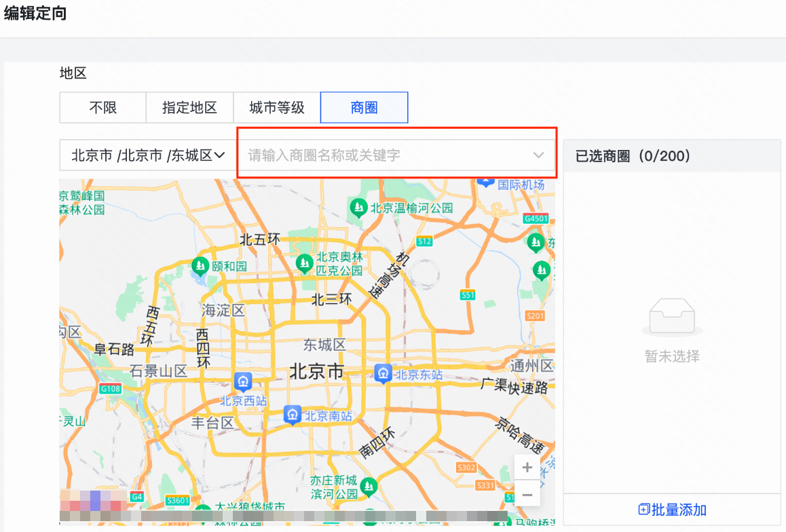The height and width of the screenshot is (532, 786).
Task: Click the 颐和园 park tree icon
Action: pyautogui.click(x=200, y=266)
